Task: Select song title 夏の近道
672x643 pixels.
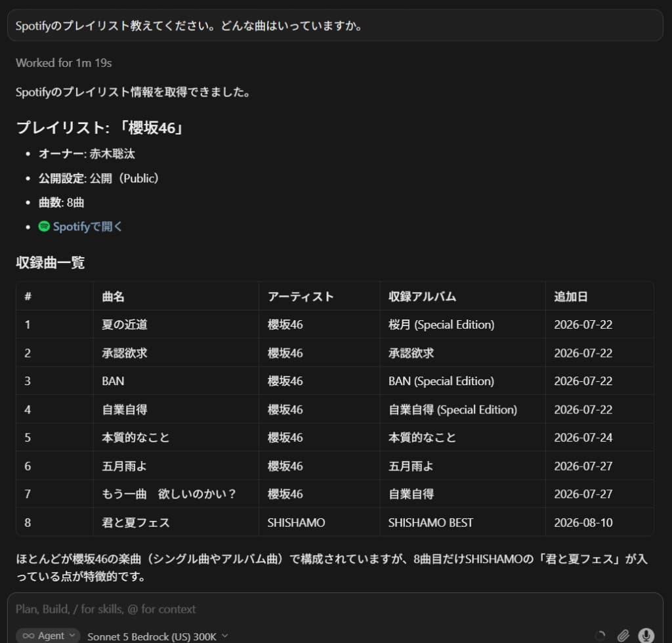Action: click(x=125, y=325)
